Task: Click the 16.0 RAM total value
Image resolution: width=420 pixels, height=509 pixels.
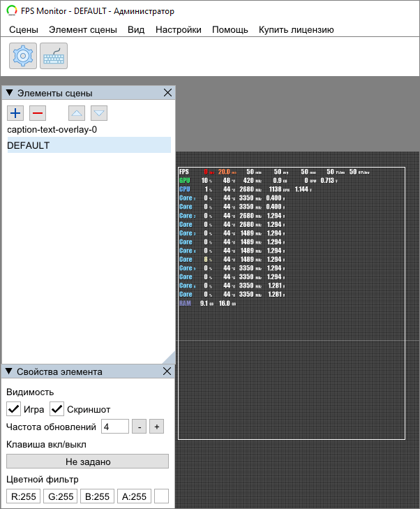Action: 225,303
